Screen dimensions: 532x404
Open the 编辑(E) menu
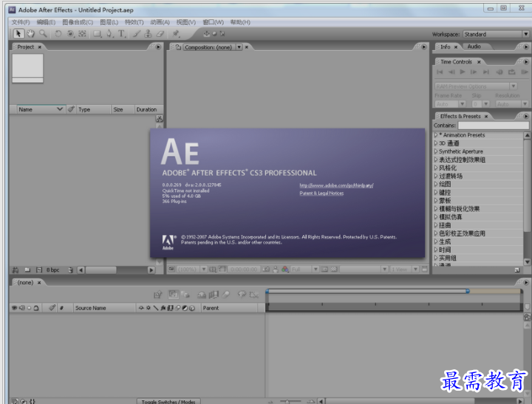[x=46, y=22]
